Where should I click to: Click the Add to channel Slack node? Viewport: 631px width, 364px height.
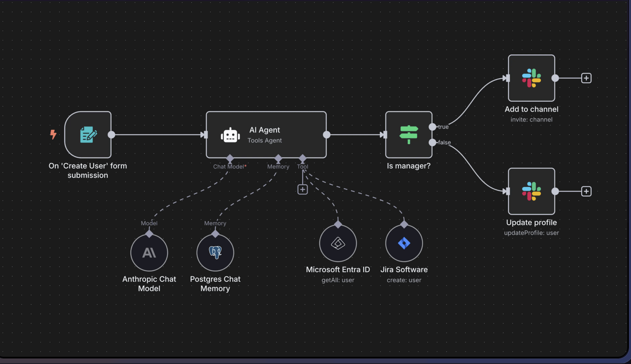(531, 78)
